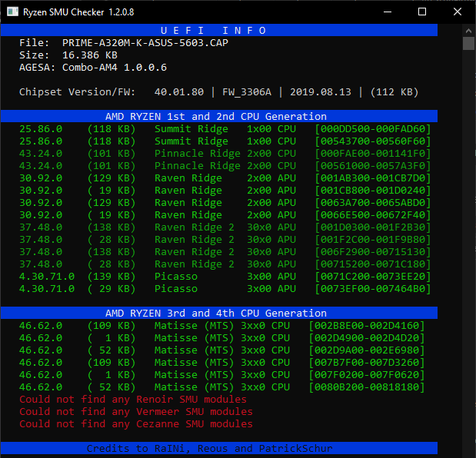This screenshot has width=476, height=458.
Task: Click Raven Ridge 2 row at 001D0300-001F2B30
Action: 225,227
